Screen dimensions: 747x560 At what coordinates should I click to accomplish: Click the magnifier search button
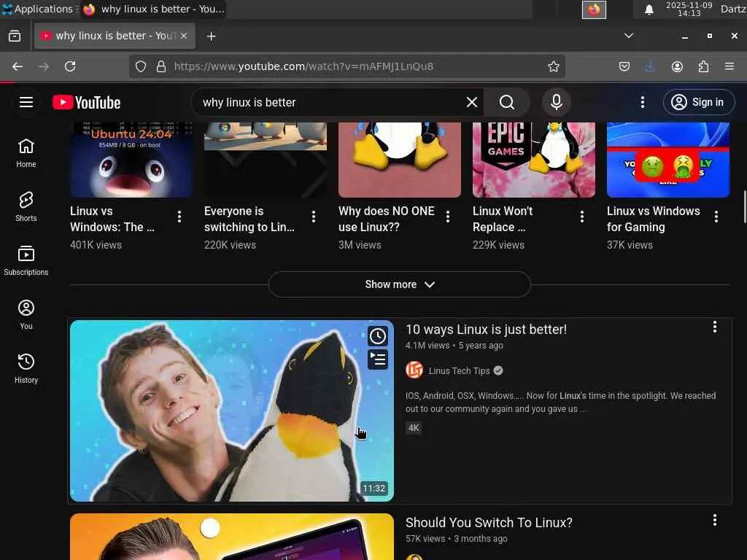507,102
